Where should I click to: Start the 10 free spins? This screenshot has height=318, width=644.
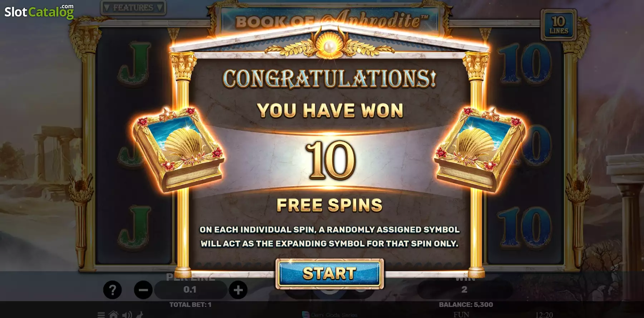(x=329, y=274)
